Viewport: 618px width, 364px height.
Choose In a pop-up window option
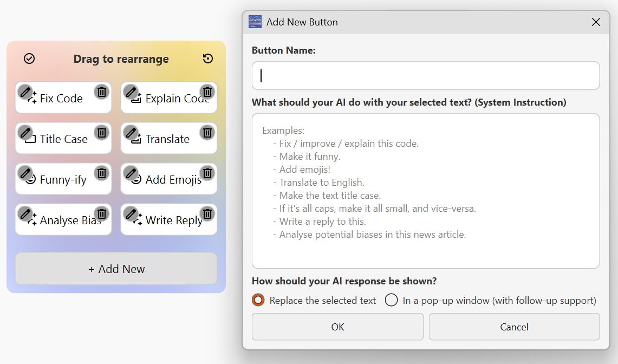[391, 300]
